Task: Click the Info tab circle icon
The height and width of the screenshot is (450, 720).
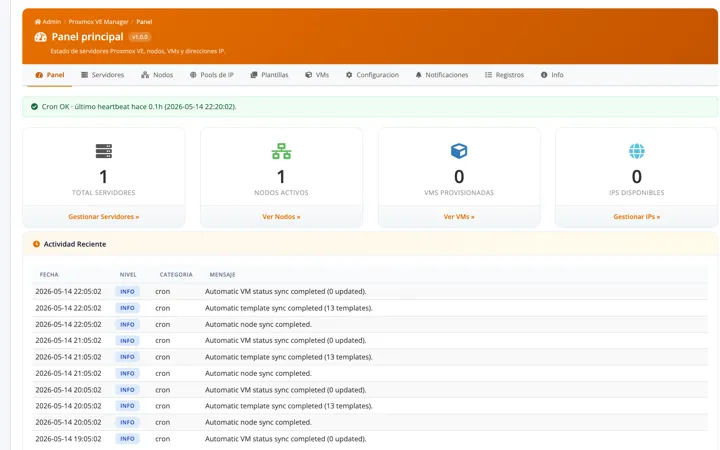Action: (x=544, y=75)
